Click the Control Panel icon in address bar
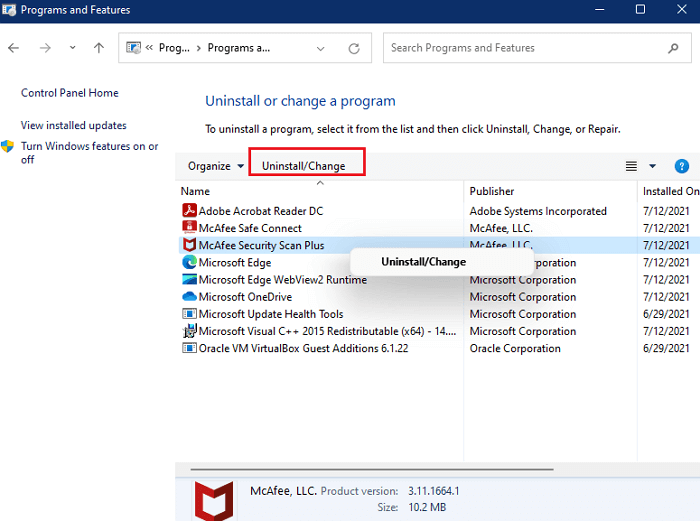Screen dimensions: 700x521 tap(133, 47)
